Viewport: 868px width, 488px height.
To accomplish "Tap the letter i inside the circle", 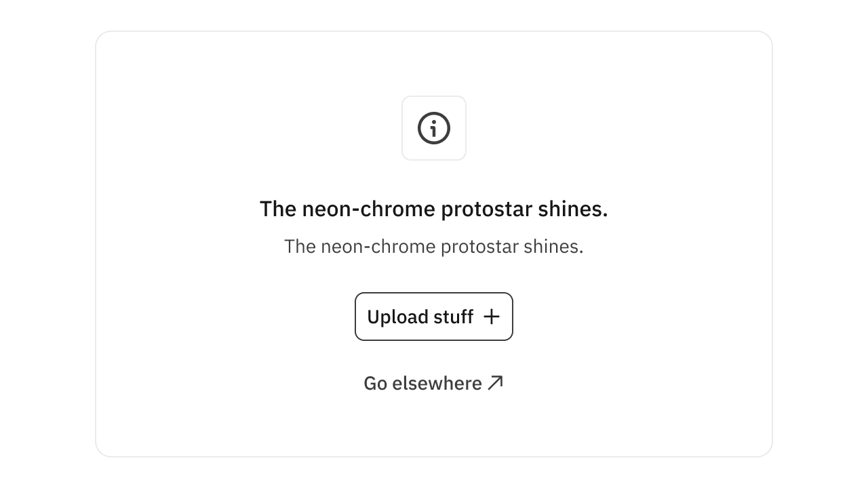I will click(434, 128).
